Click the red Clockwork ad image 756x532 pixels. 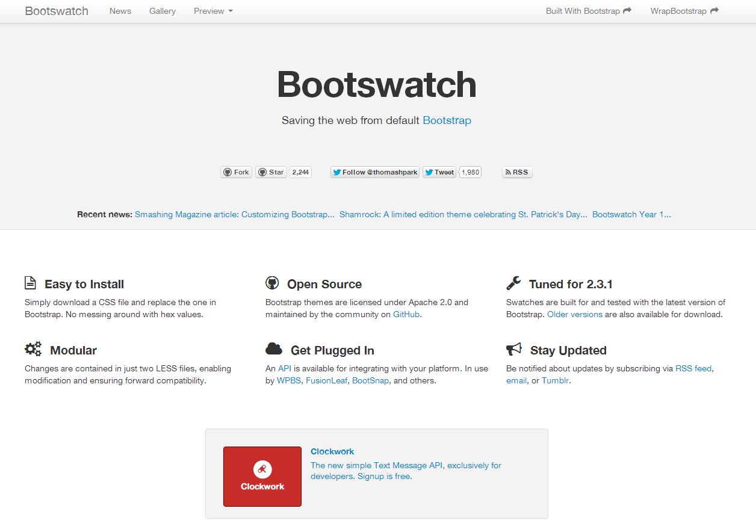[262, 477]
